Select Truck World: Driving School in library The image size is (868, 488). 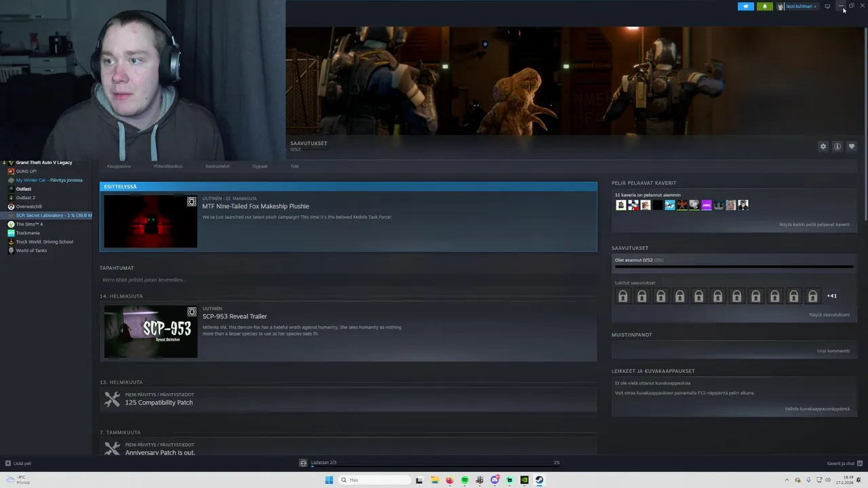(46, 242)
